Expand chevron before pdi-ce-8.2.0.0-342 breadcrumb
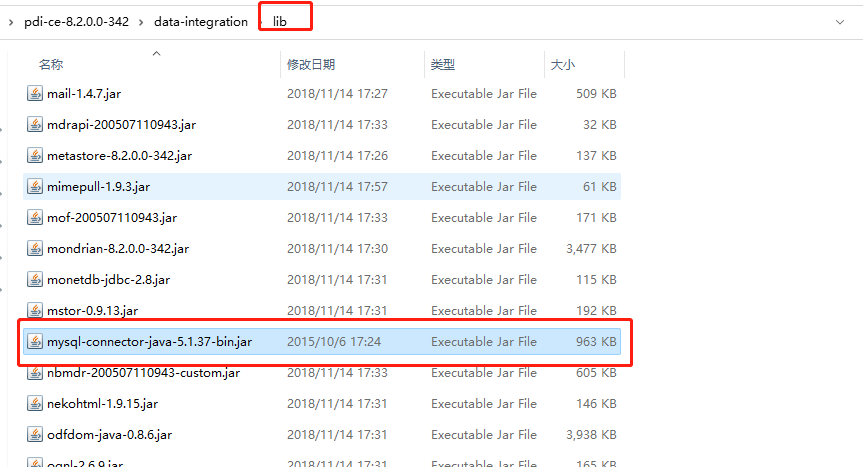Image resolution: width=863 pixels, height=467 pixels. point(11,22)
